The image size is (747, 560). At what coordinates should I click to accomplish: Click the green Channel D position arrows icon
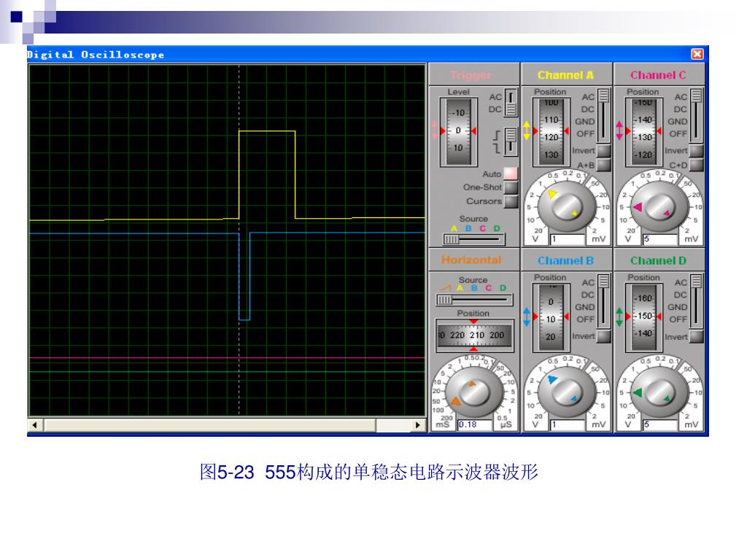click(619, 316)
